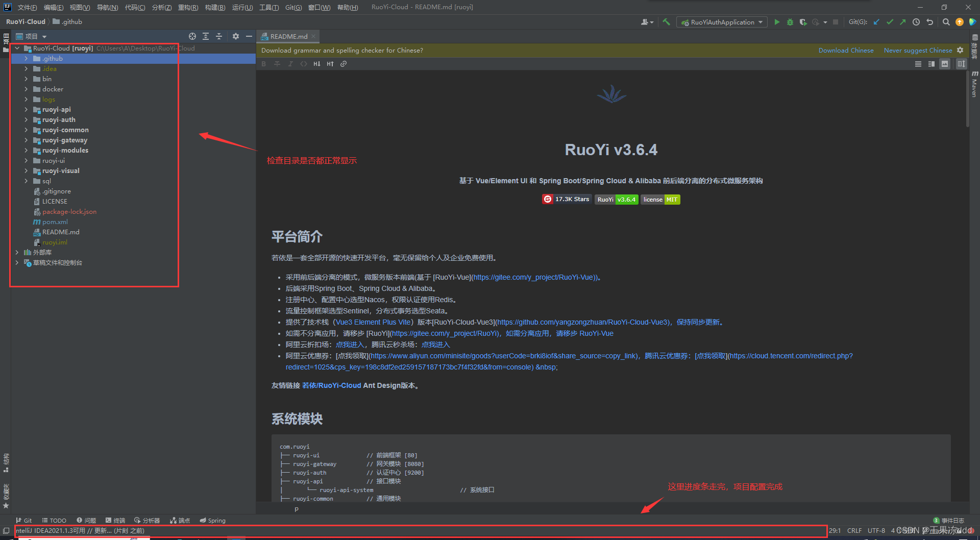This screenshot has width=980, height=540.
Task: Build project with the hammer icon
Action: 666,22
